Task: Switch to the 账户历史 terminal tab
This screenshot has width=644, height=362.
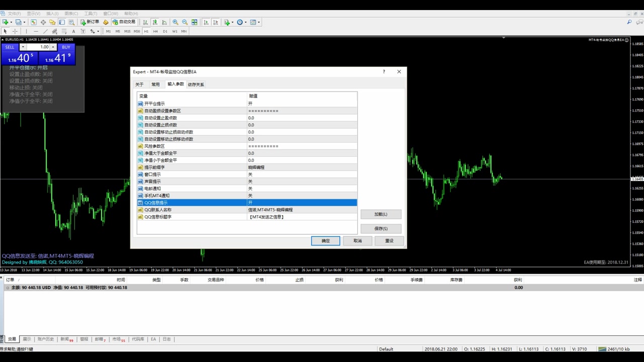Action: click(45, 339)
